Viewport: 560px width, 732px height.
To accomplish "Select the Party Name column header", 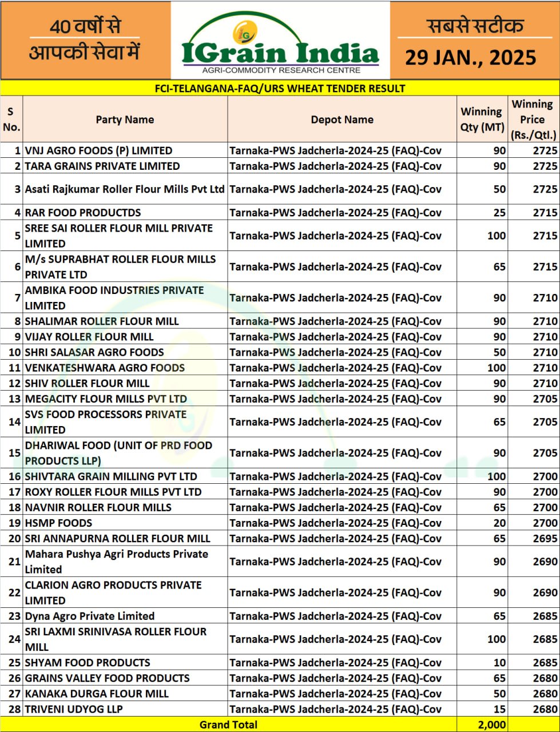I will pyautogui.click(x=125, y=120).
